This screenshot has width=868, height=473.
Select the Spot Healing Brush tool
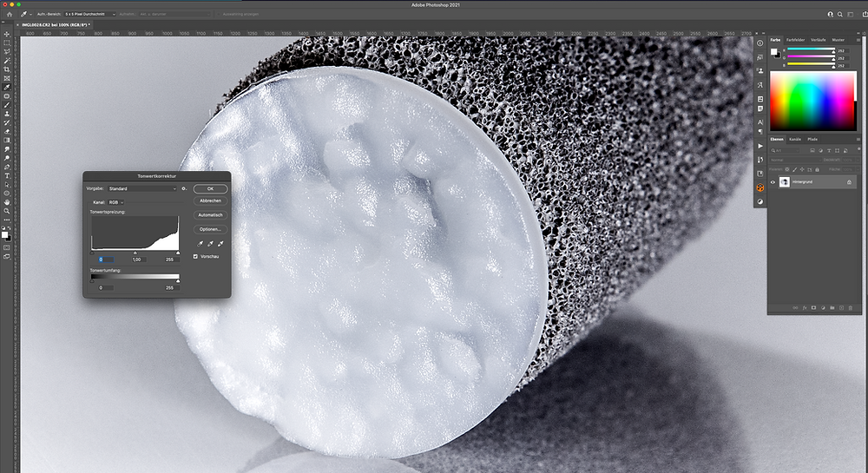coord(7,95)
